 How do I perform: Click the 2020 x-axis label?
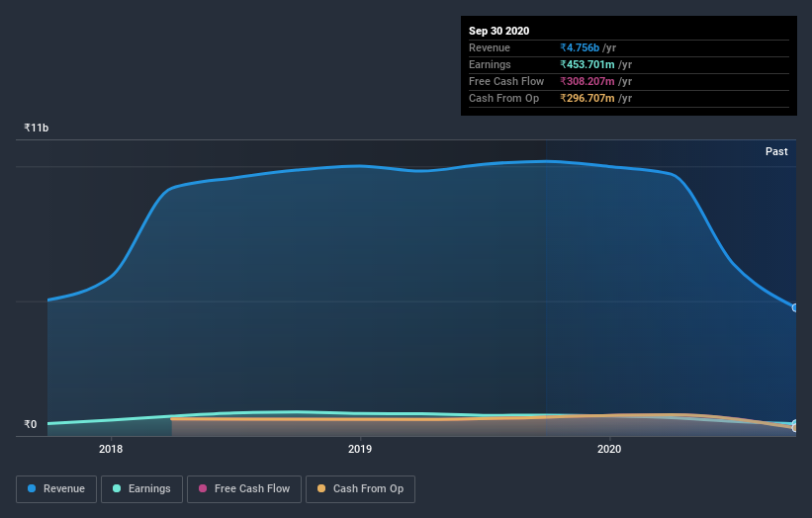(x=609, y=449)
